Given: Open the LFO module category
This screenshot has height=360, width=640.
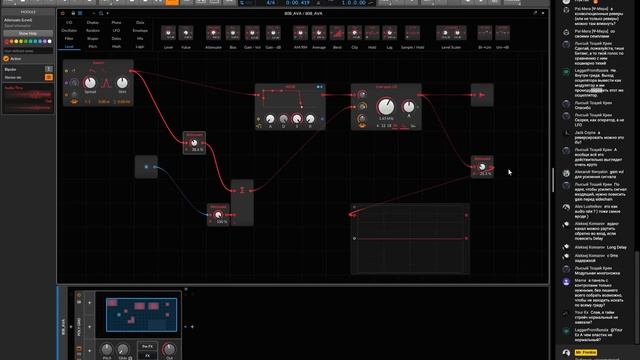Looking at the screenshot, I should 116,31.
